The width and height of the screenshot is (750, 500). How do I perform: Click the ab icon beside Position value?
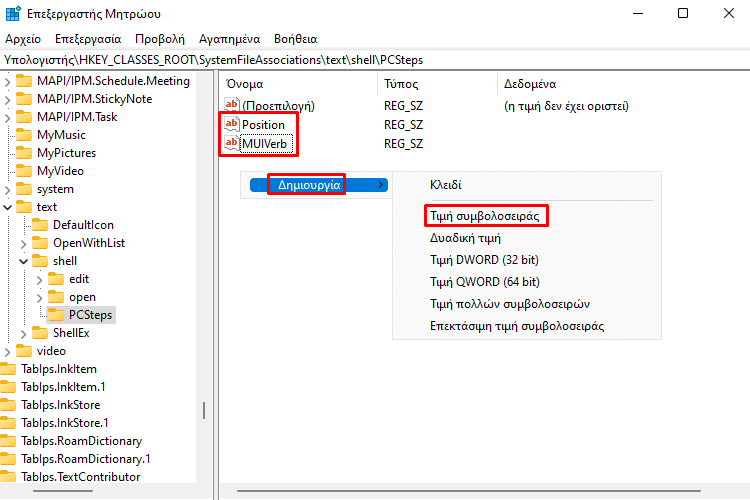tap(232, 124)
